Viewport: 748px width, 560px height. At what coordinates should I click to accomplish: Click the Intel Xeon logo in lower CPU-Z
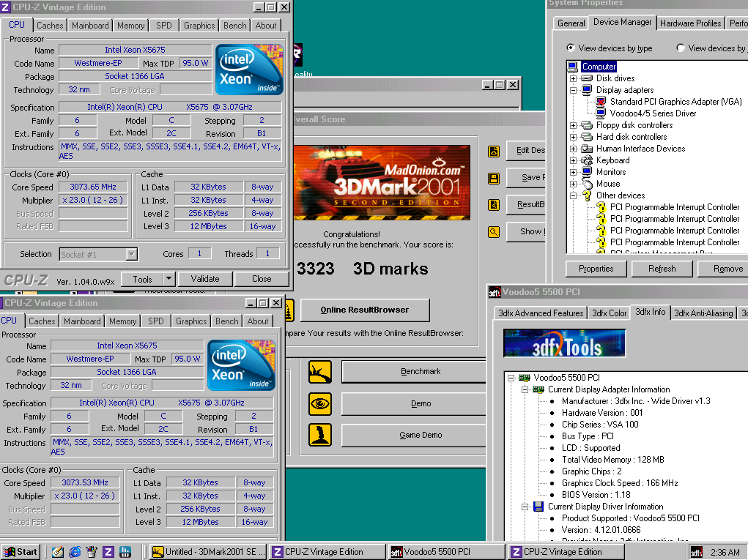coord(241,365)
